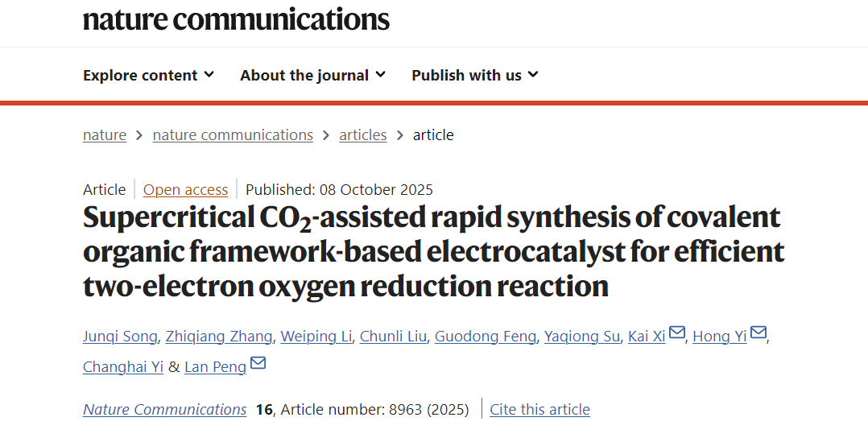Click author Changhai Yi
This screenshot has height=438, width=868.
tap(123, 367)
